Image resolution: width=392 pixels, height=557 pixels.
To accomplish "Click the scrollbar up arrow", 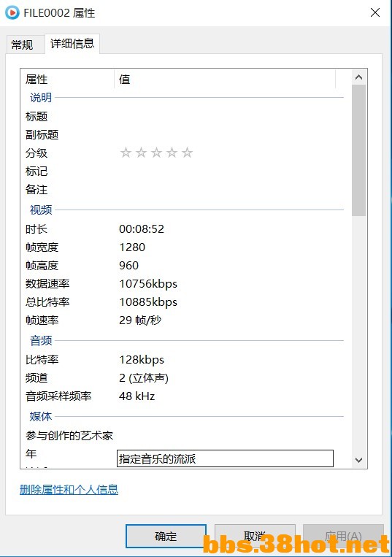I will click(358, 77).
